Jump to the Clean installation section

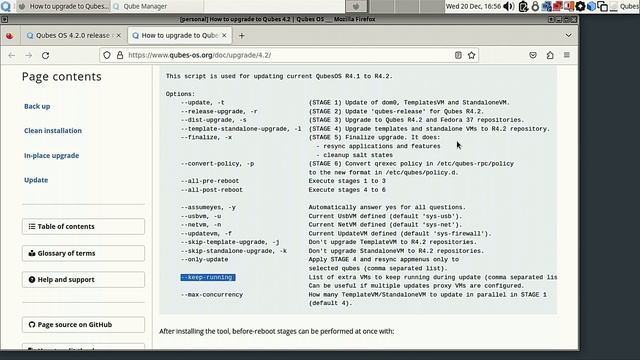click(x=53, y=131)
